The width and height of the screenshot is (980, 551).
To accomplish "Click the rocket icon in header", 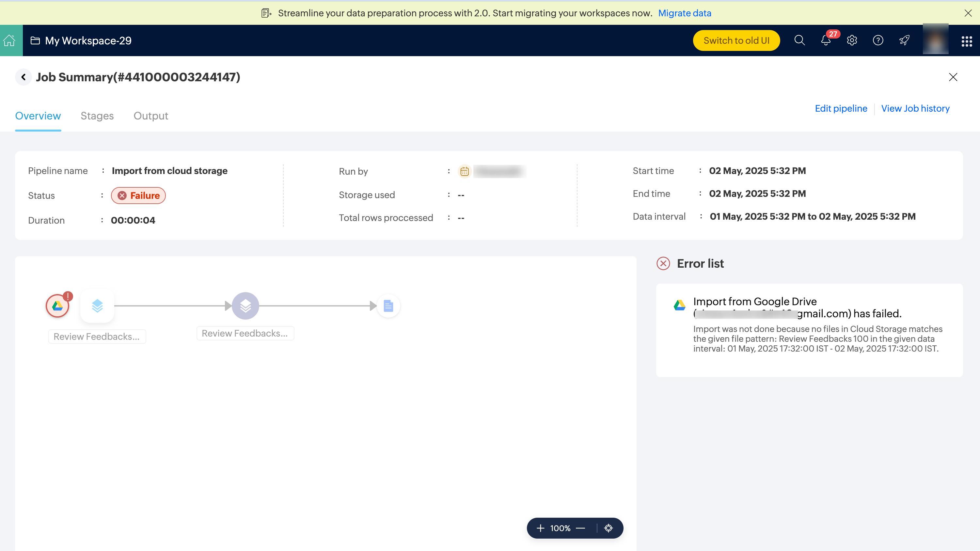I will 904,40.
